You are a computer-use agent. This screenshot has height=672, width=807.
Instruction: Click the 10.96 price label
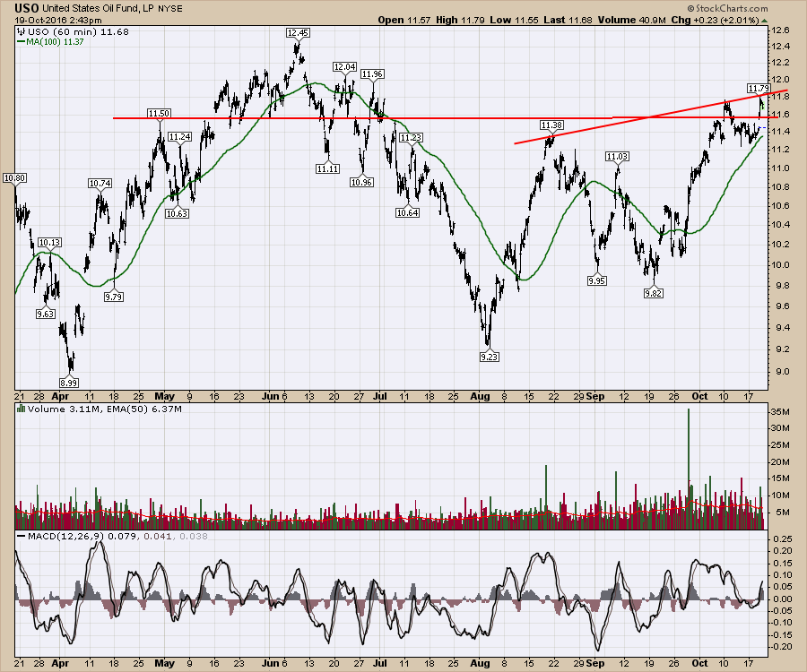(x=361, y=182)
